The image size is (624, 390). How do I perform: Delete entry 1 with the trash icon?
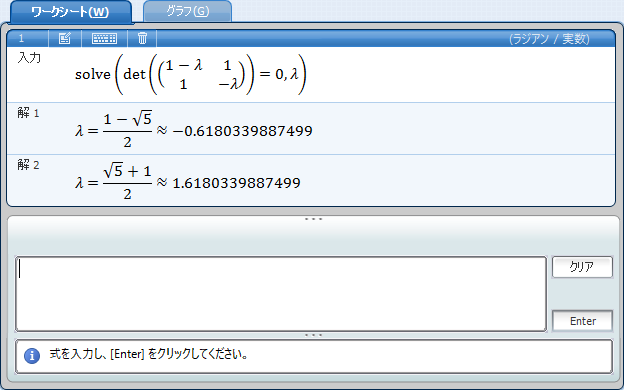142,39
